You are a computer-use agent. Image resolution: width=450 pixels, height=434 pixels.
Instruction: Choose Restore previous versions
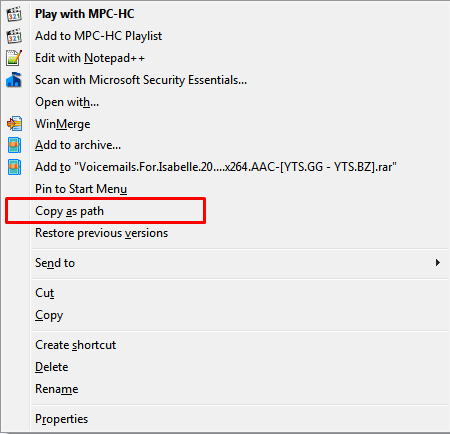click(102, 233)
